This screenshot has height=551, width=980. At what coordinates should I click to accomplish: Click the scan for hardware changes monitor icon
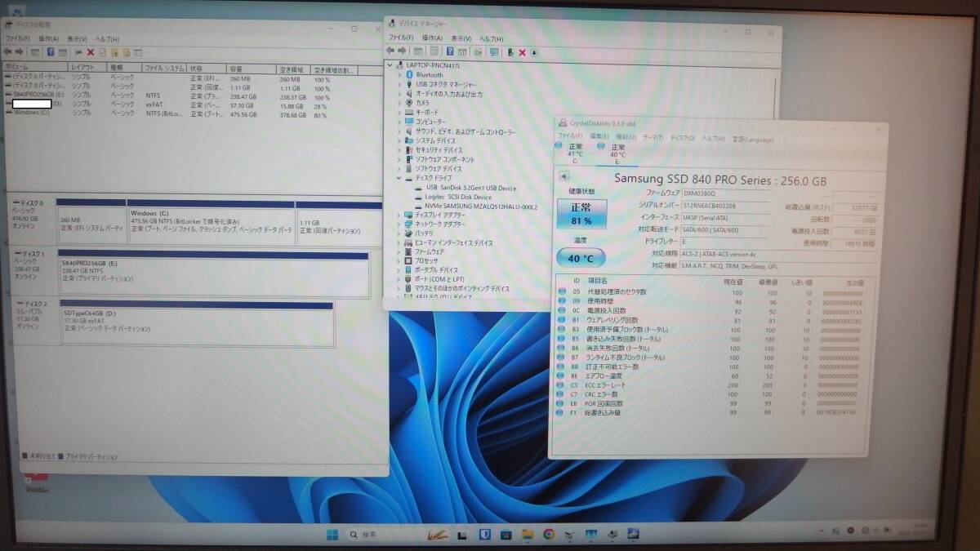[x=494, y=52]
